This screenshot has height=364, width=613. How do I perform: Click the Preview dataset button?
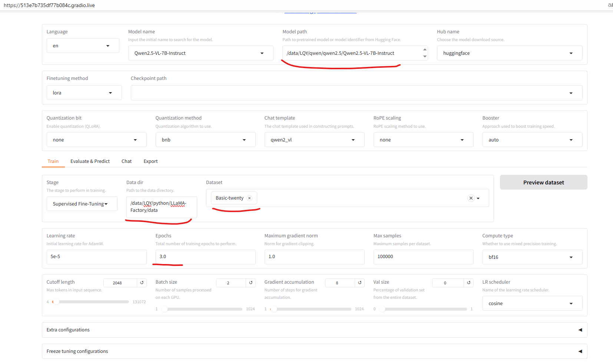(543, 182)
